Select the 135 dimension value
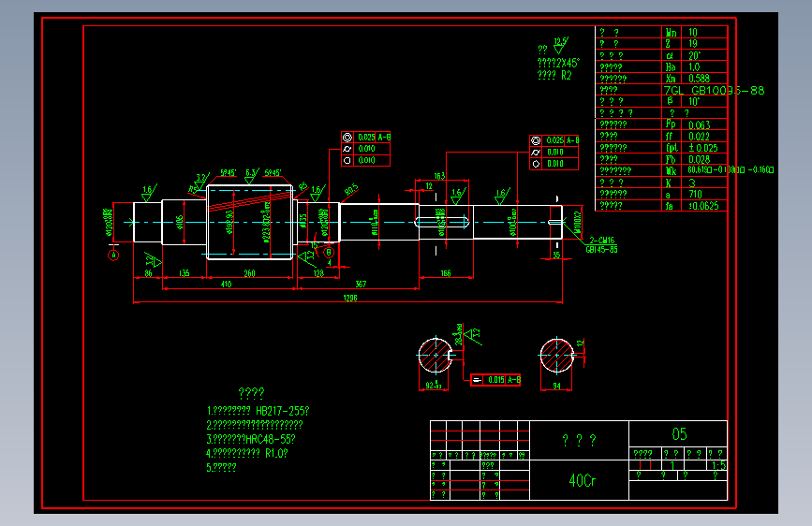812x526 pixels. coord(184,273)
